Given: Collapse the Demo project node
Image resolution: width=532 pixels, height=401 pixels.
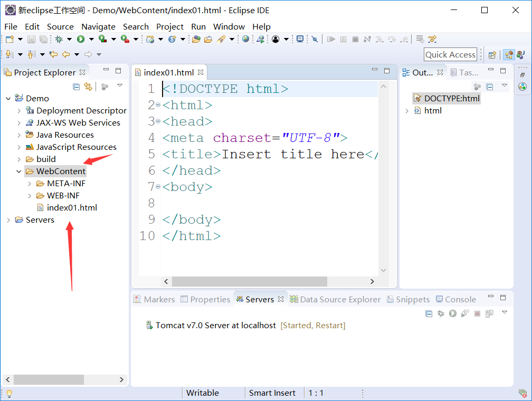Looking at the screenshot, I should coord(8,99).
